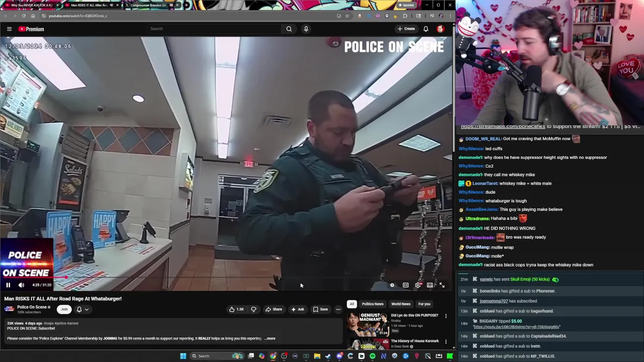This screenshot has height=362, width=644.
Task: Mute the video with the volume icon
Action: [21, 285]
